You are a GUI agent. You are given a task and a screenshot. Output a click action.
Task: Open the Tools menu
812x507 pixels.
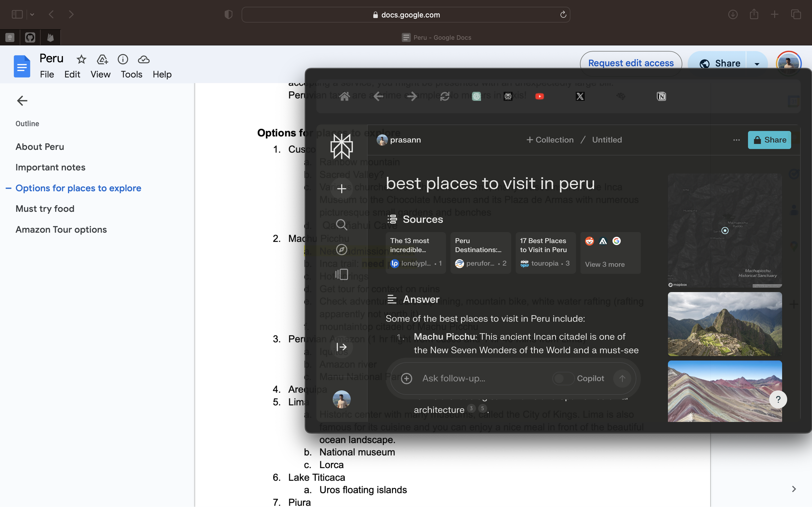131,74
